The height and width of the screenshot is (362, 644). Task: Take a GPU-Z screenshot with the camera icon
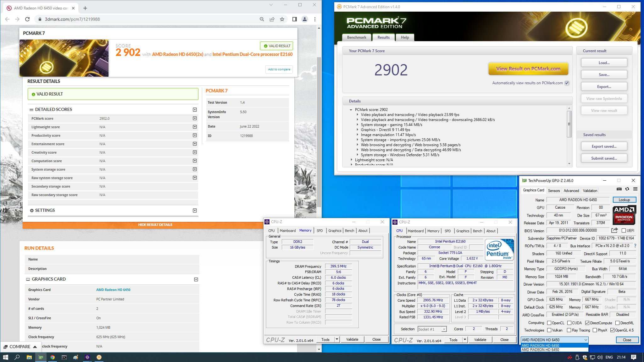(x=619, y=189)
